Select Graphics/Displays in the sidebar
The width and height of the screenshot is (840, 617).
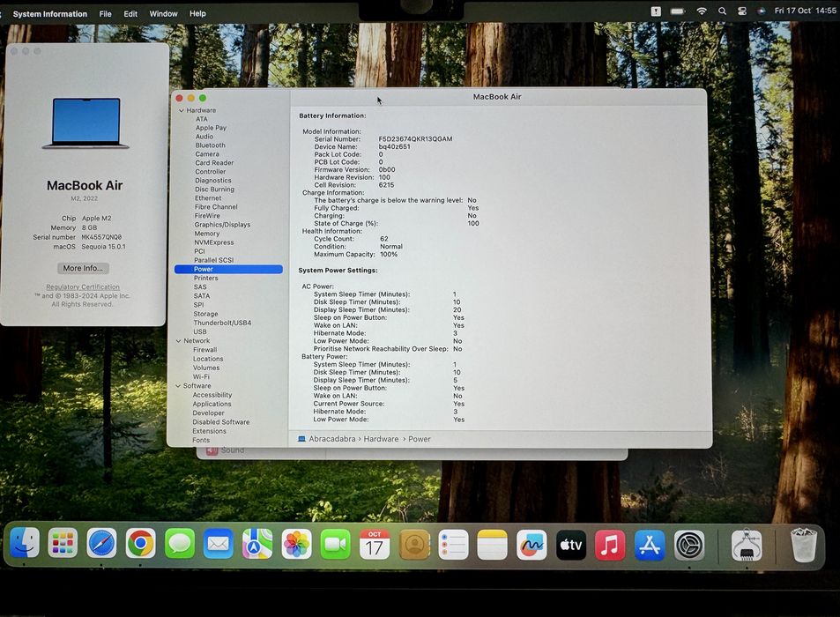[222, 225]
